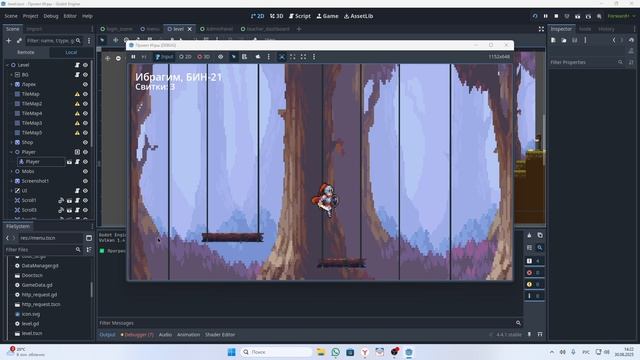Open the Editor menu
This screenshot has height=360, width=640.
click(x=70, y=16)
